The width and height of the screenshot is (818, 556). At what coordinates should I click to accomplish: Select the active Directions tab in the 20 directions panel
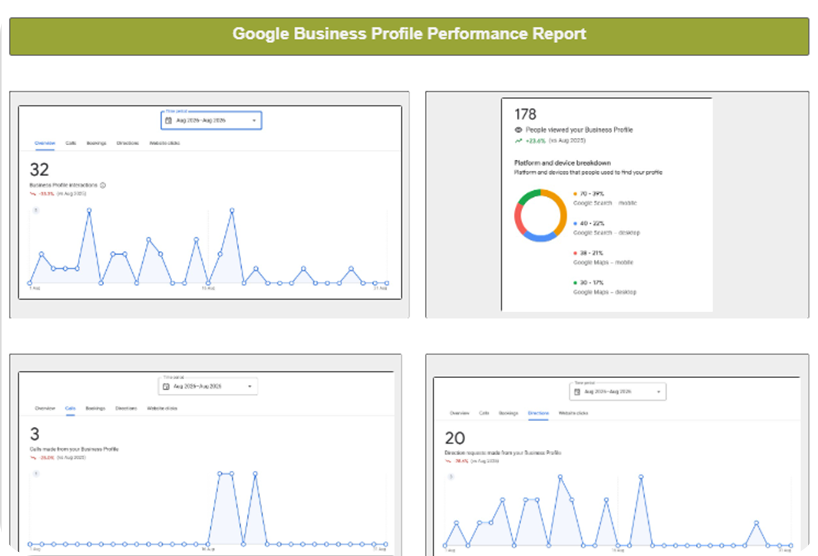click(x=538, y=413)
